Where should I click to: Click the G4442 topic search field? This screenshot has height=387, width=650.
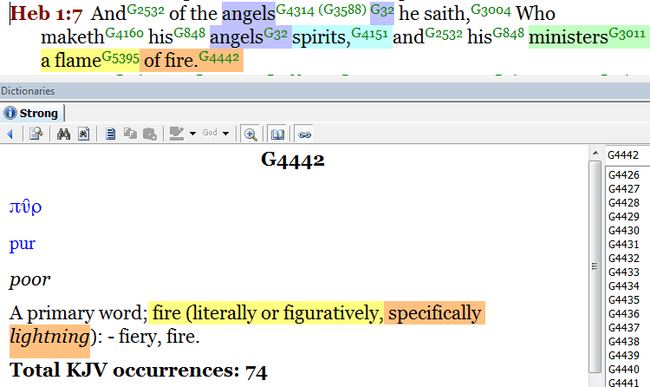click(627, 155)
